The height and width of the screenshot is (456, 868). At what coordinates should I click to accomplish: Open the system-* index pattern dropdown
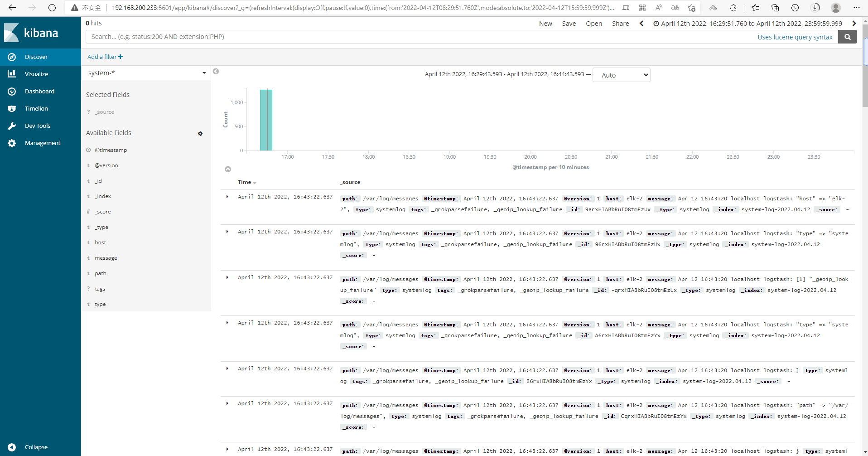click(146, 73)
